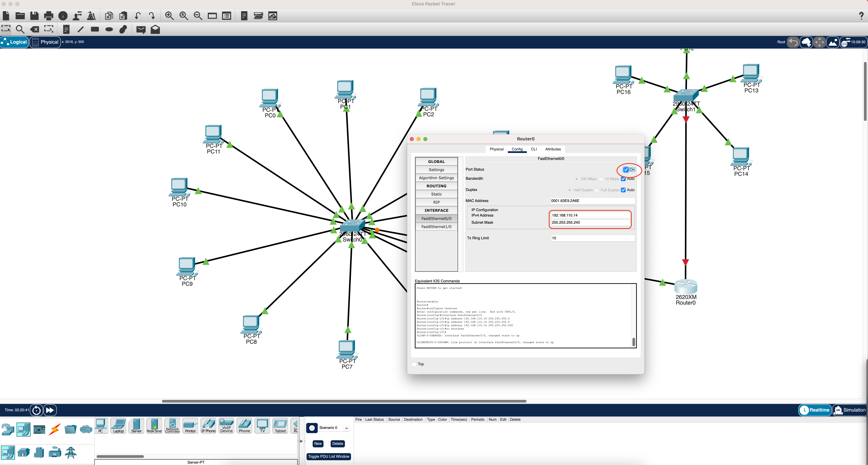Screen dimensions: 868x465
Task: Open Algorithm Settings in config sidebar
Action: pos(436,178)
